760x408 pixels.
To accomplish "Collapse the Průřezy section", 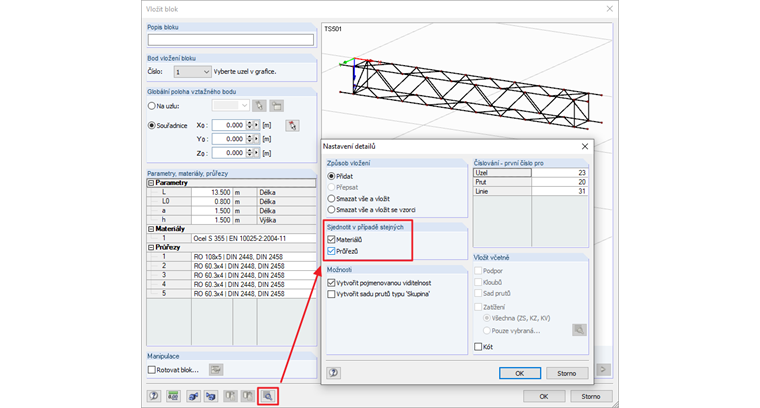I will (151, 247).
